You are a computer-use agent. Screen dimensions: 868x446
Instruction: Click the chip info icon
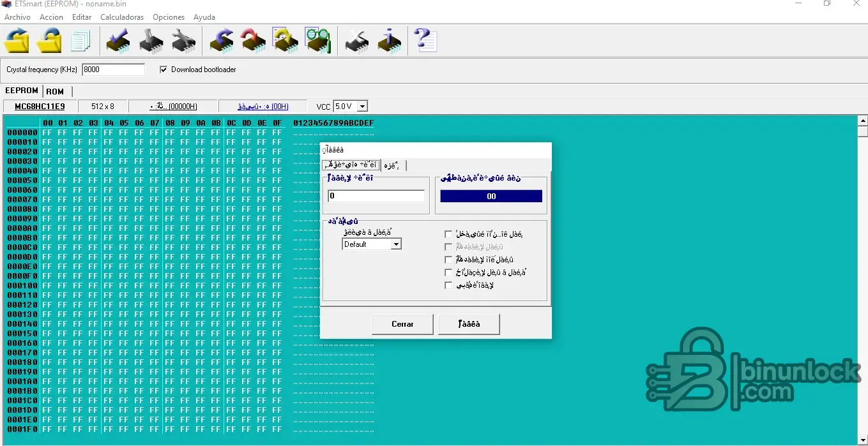(x=389, y=41)
